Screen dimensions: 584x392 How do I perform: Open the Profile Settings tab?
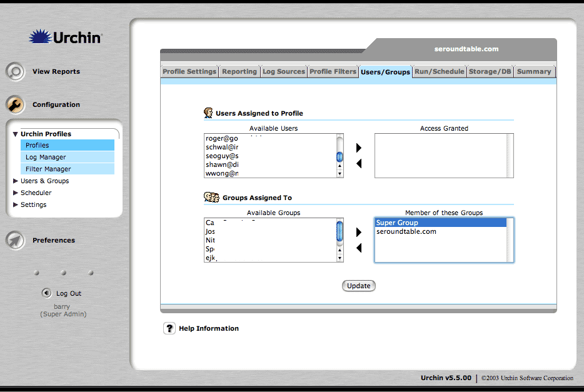tap(189, 71)
